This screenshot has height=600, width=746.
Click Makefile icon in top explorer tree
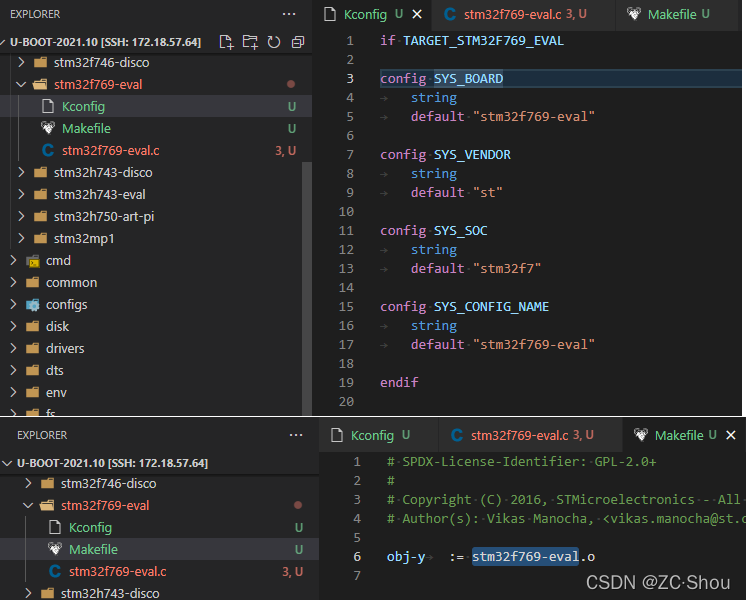pyautogui.click(x=48, y=128)
